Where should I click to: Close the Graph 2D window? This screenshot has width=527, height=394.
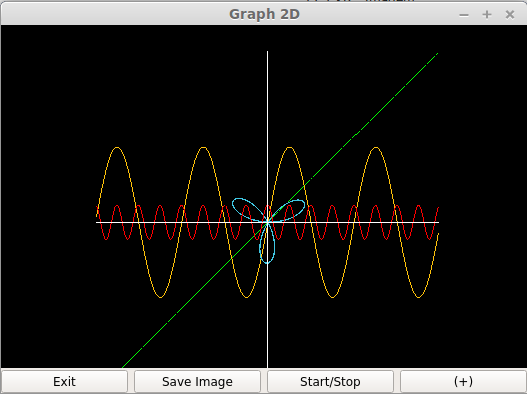coord(510,15)
